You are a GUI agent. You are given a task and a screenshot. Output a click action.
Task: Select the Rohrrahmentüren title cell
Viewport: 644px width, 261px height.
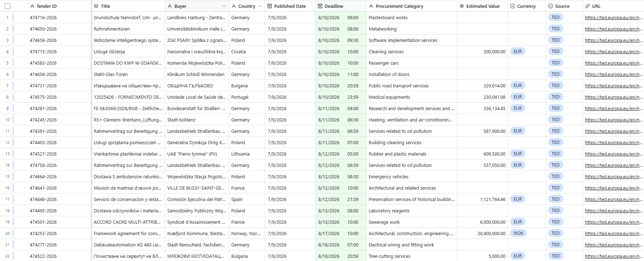pyautogui.click(x=128, y=29)
